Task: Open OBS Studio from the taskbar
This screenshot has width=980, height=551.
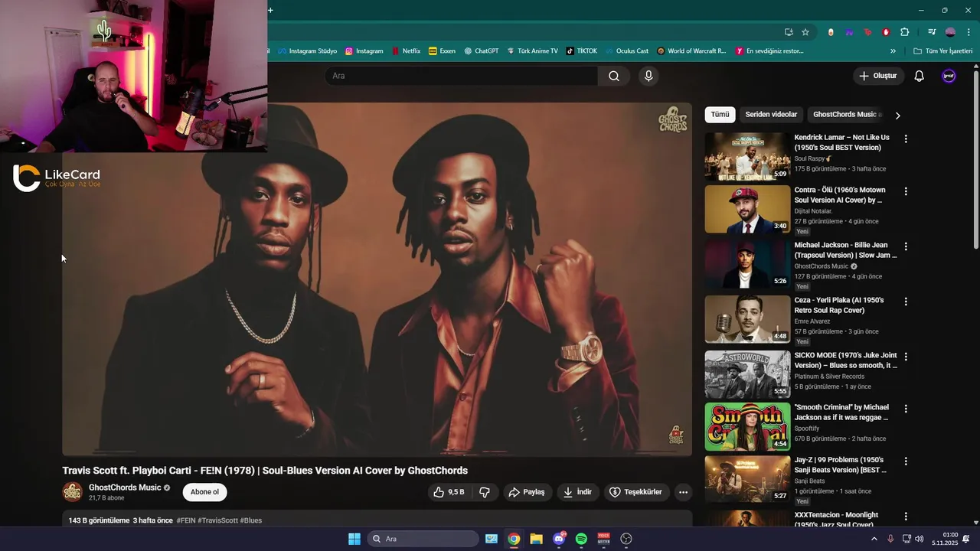Action: point(626,539)
